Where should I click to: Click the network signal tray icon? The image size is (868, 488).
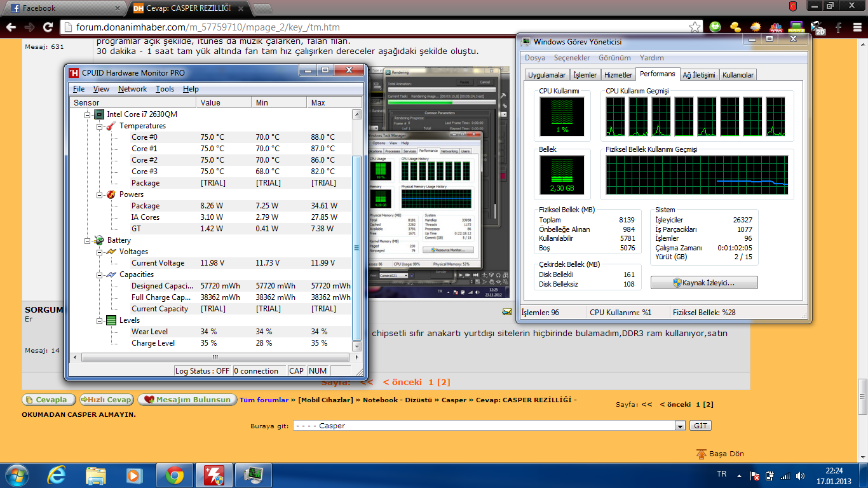[785, 475]
